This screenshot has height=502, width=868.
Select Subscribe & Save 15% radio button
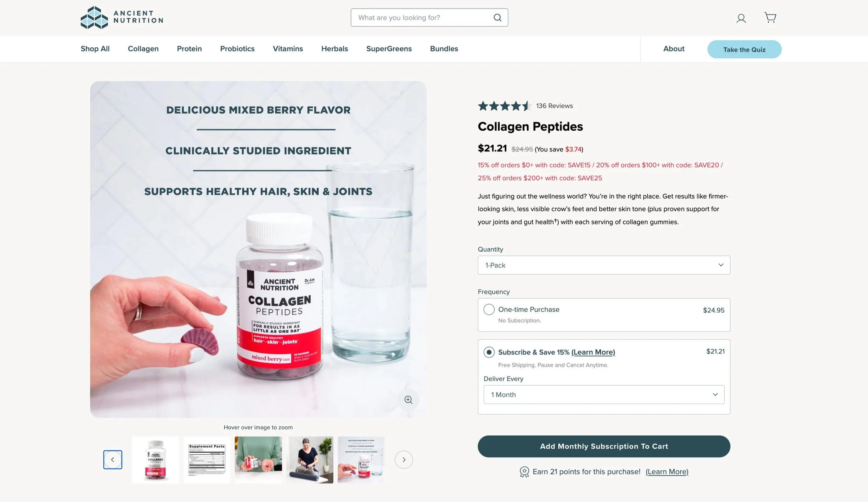pyautogui.click(x=489, y=352)
